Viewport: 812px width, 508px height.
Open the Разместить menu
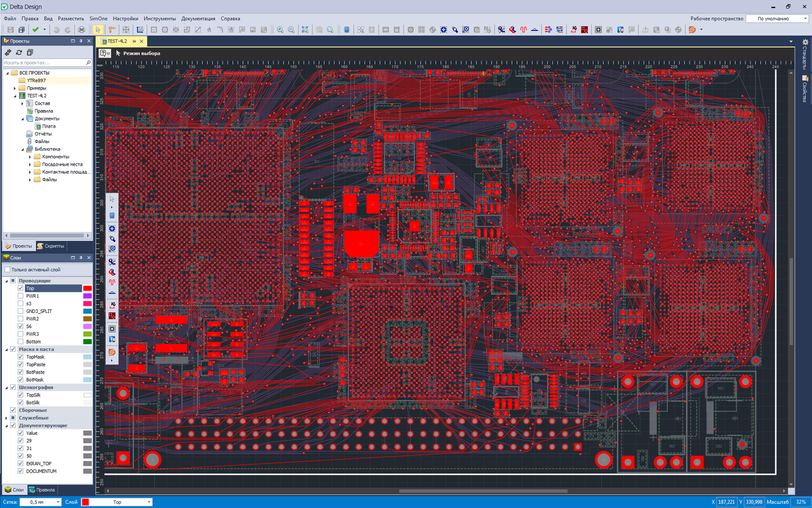[x=71, y=19]
